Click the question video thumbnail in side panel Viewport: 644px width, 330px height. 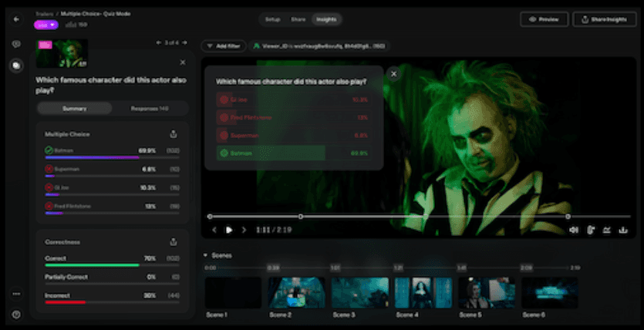pyautogui.click(x=62, y=53)
